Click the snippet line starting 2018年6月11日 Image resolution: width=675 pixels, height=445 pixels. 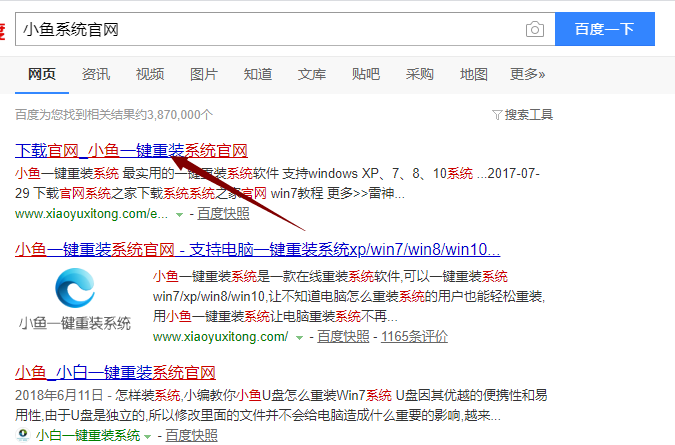pos(281,395)
